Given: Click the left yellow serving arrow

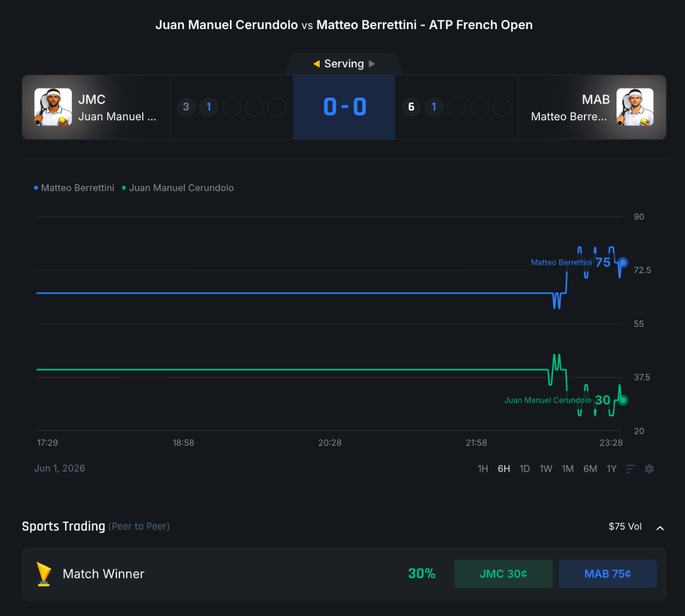Looking at the screenshot, I should pos(316,64).
